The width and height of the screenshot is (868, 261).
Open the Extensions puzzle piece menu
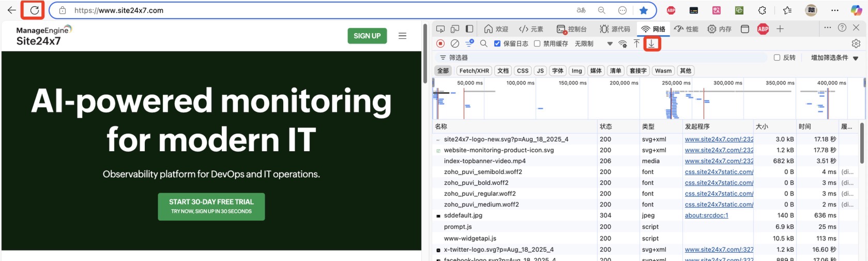[762, 10]
